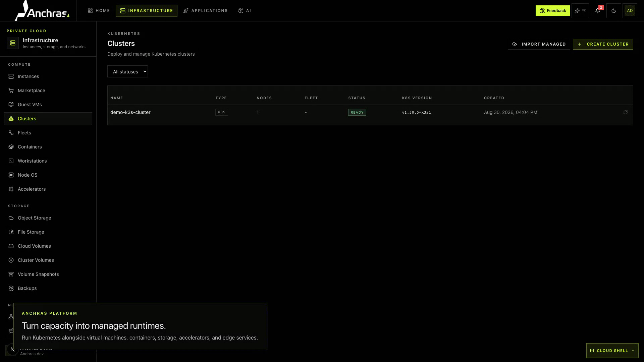Click the Status column header
The width and height of the screenshot is (644, 362).
[x=357, y=98]
